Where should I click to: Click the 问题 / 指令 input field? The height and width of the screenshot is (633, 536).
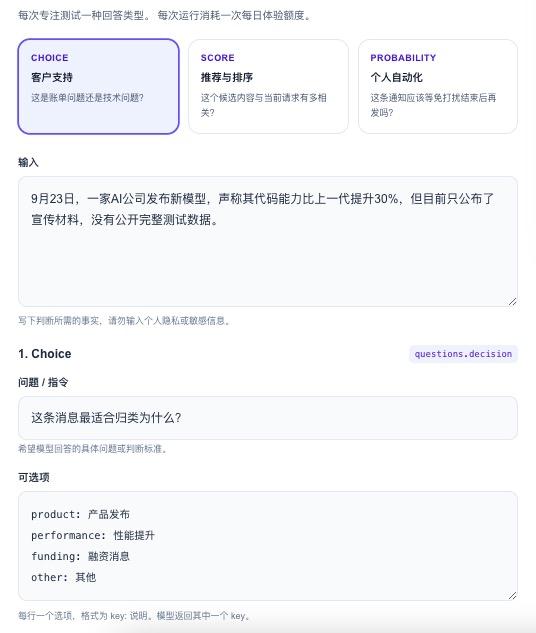[x=268, y=418]
